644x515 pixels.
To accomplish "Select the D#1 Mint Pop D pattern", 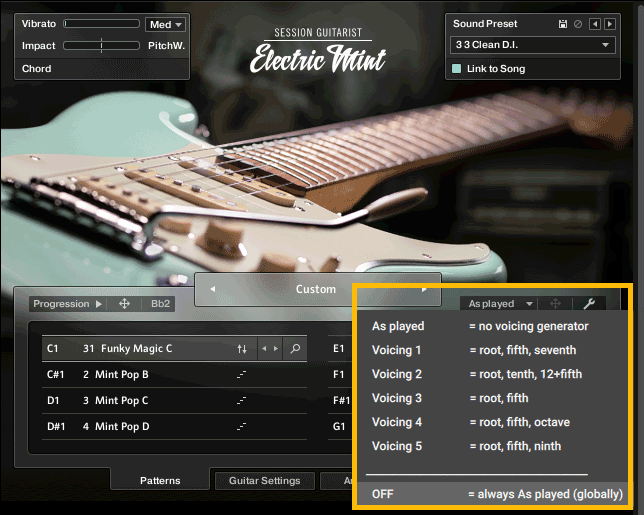I will [175, 426].
